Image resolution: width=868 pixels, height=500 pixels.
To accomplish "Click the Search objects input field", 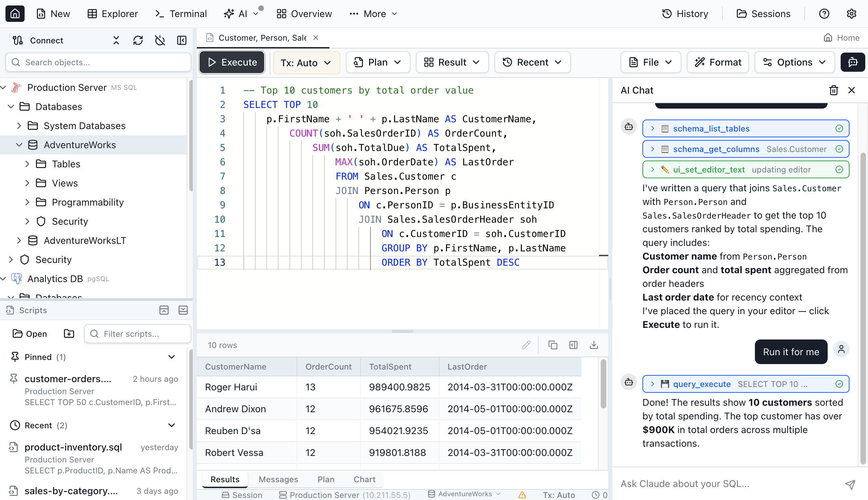I will [98, 62].
